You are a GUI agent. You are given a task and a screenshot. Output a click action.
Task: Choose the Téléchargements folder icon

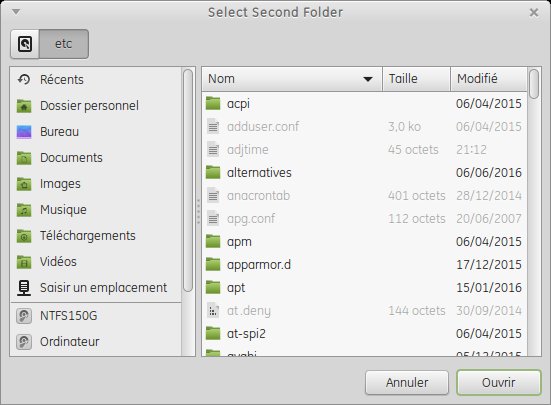24,236
